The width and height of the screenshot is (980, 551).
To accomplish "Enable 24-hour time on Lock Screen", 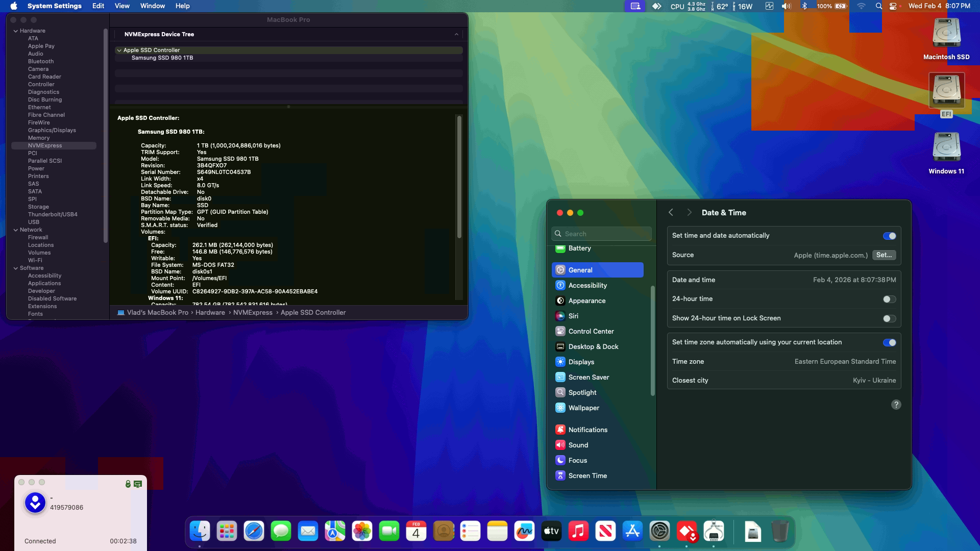I will coord(889,318).
